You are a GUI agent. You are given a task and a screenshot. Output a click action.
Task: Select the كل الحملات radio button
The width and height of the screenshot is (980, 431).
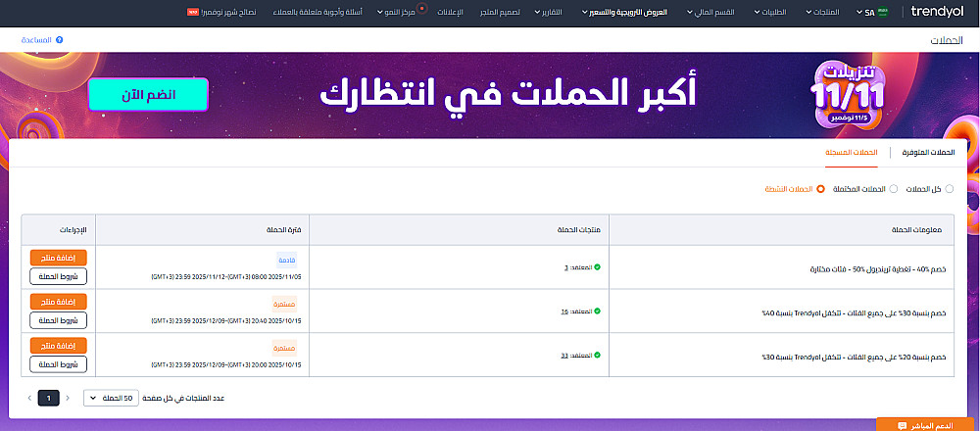pyautogui.click(x=950, y=189)
